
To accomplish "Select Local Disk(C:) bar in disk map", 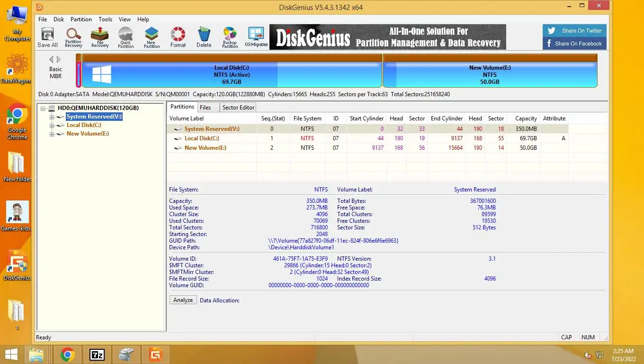I will click(x=232, y=71).
